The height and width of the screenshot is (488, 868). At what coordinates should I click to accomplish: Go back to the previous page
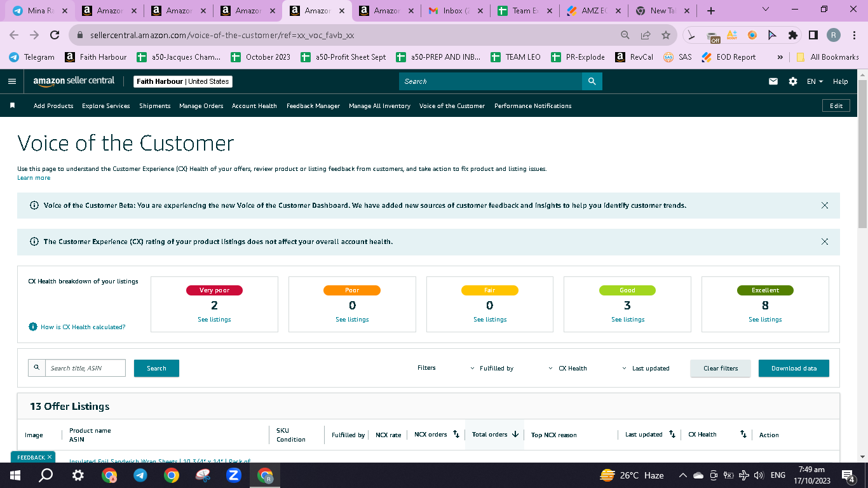coord(14,35)
